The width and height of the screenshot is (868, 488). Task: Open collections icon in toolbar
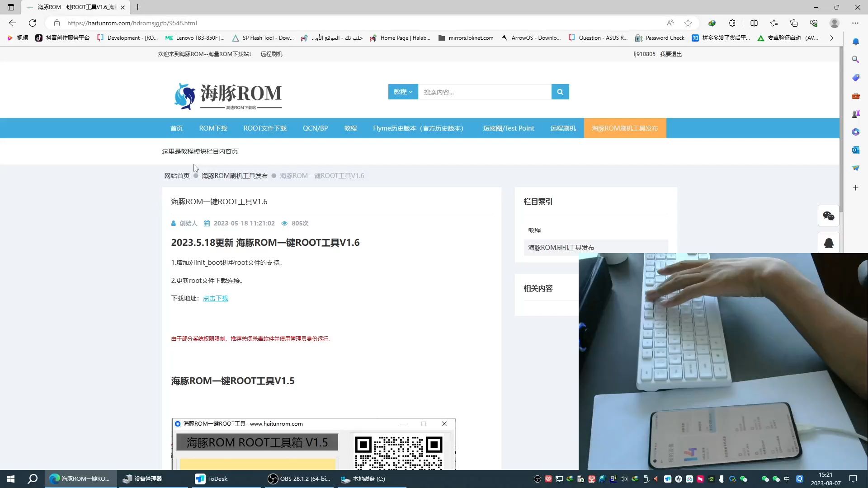pos(794,23)
